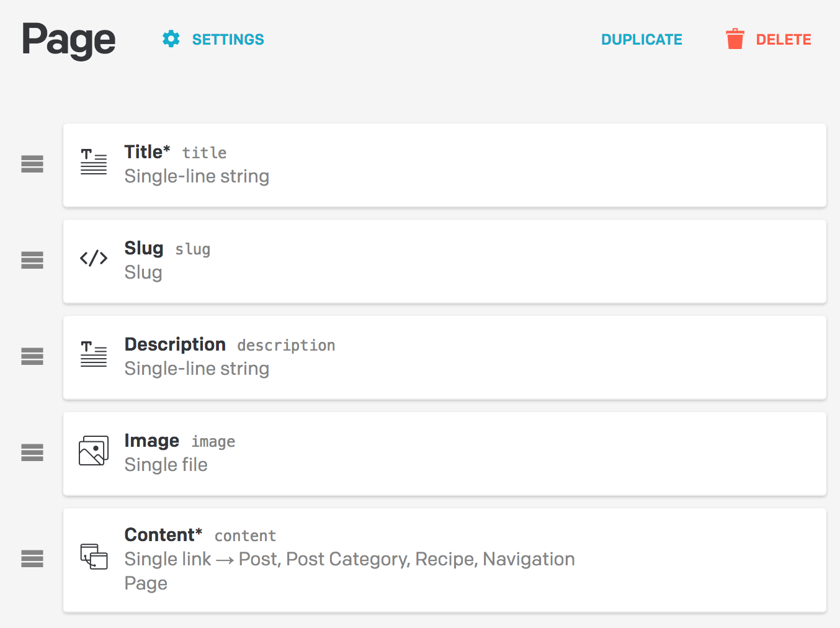The image size is (840, 628).
Task: Open the Title field card
Action: [x=444, y=165]
